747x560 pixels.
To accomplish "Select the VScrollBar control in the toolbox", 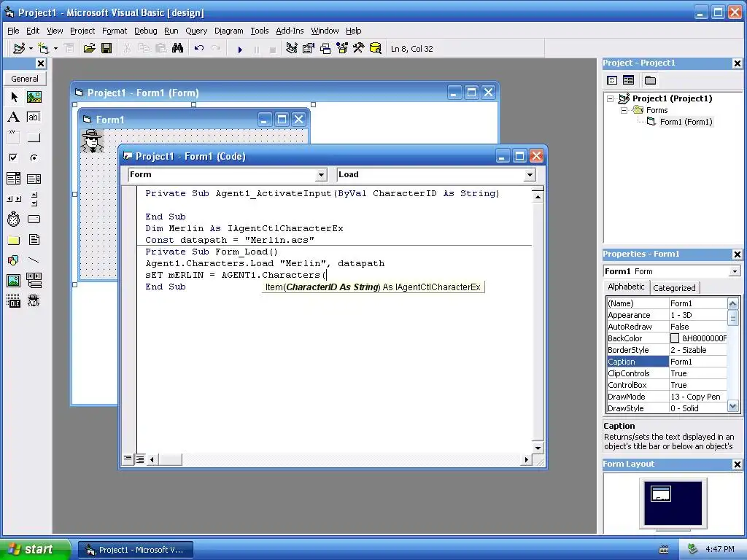I will click(x=34, y=199).
